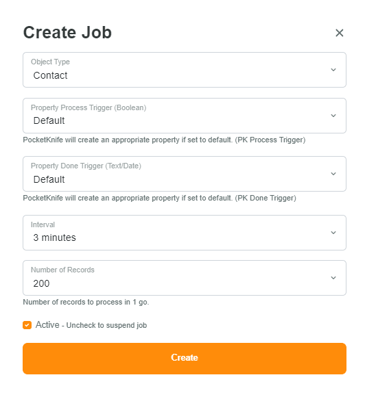Image resolution: width=365 pixels, height=399 pixels.
Task: Click the PK Done Trigger helper text
Action: [x=159, y=198]
